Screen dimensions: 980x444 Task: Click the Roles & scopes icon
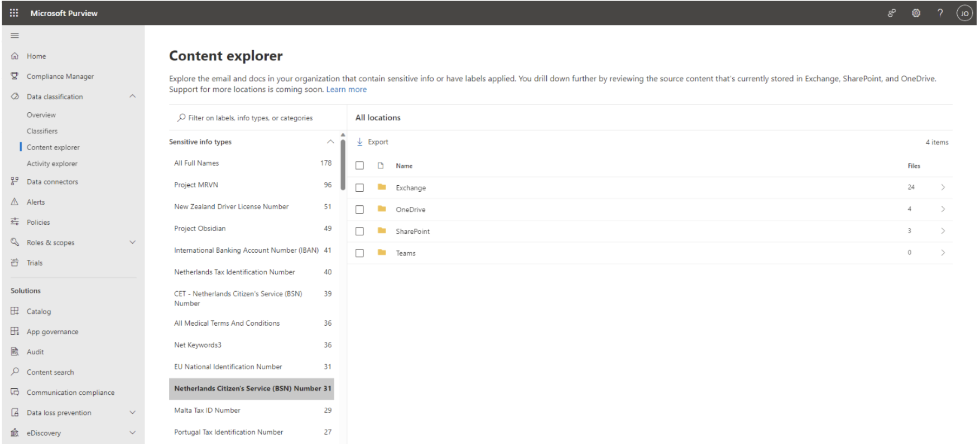click(15, 242)
